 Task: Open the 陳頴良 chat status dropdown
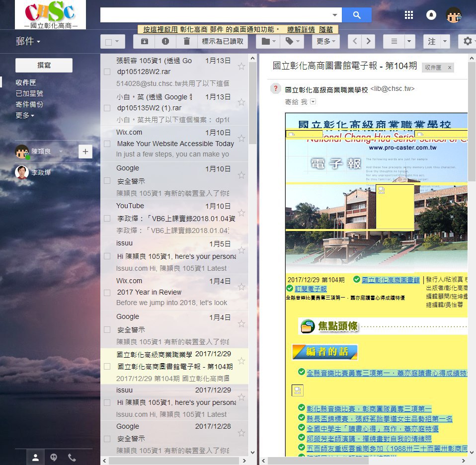click(61, 151)
